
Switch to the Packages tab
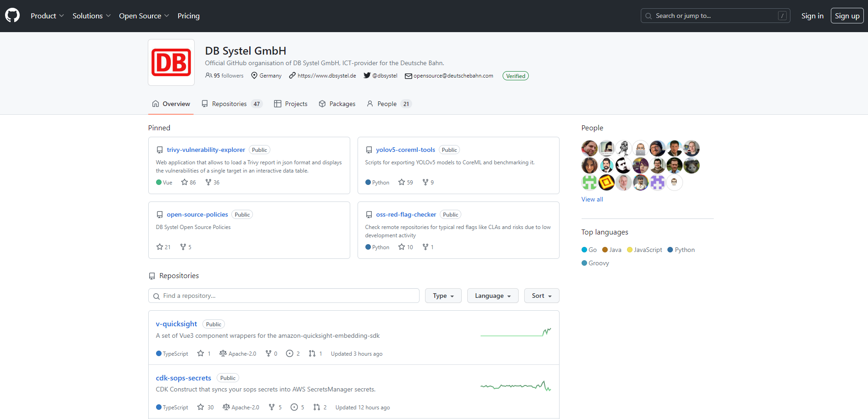[337, 104]
